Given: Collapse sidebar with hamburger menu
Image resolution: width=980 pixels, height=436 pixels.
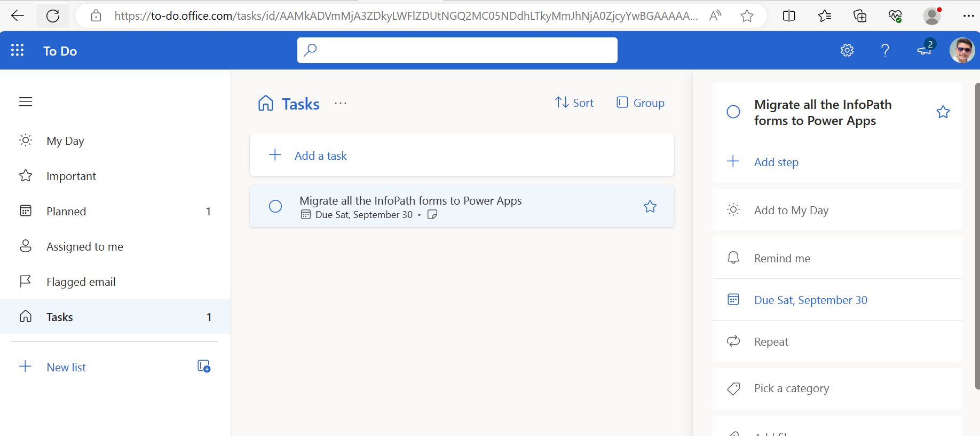Looking at the screenshot, I should pos(26,102).
